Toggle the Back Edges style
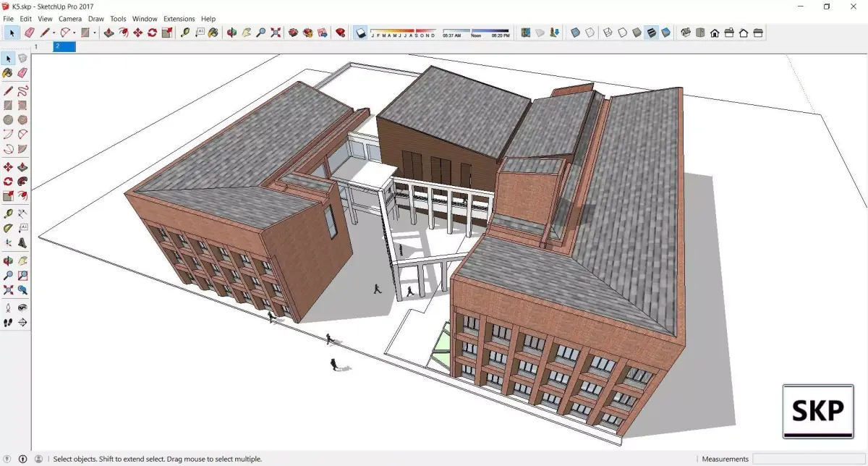The image size is (868, 466). pyautogui.click(x=590, y=33)
